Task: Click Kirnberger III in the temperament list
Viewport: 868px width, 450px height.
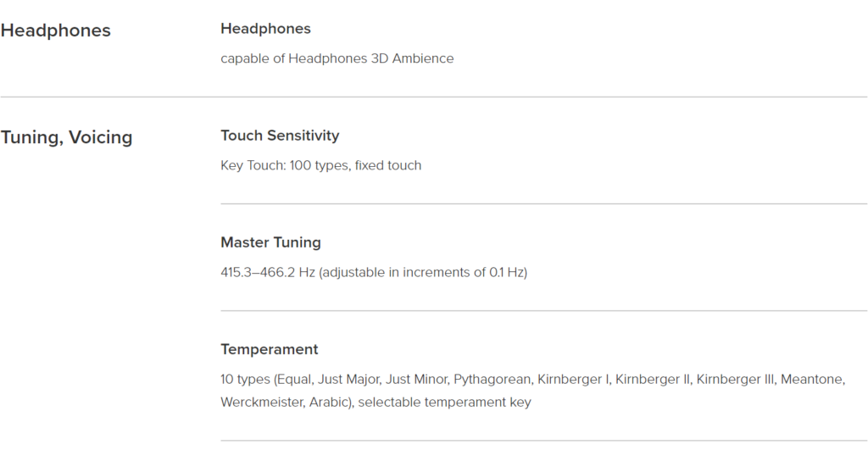Action: (735, 379)
